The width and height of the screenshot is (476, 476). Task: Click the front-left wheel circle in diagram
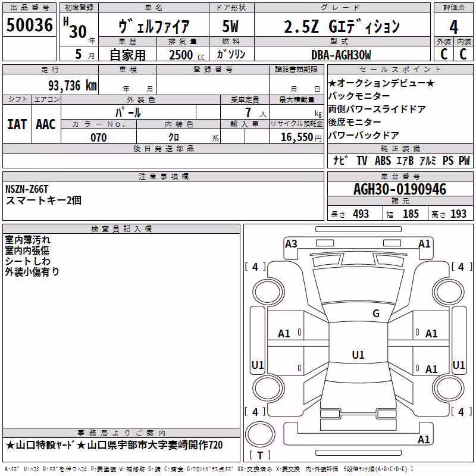pyautogui.click(x=268, y=292)
